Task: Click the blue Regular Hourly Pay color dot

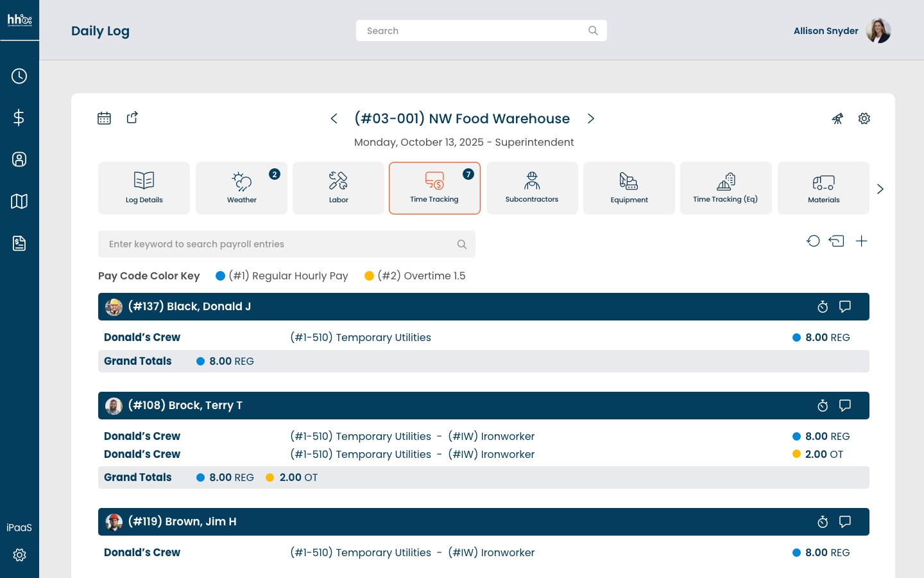Action: (x=220, y=276)
